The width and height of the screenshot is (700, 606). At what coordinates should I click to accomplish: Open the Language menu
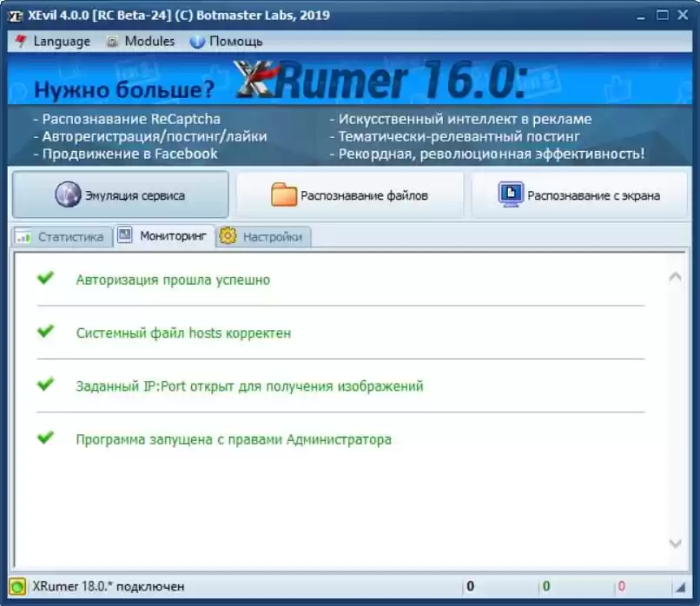[x=52, y=42]
